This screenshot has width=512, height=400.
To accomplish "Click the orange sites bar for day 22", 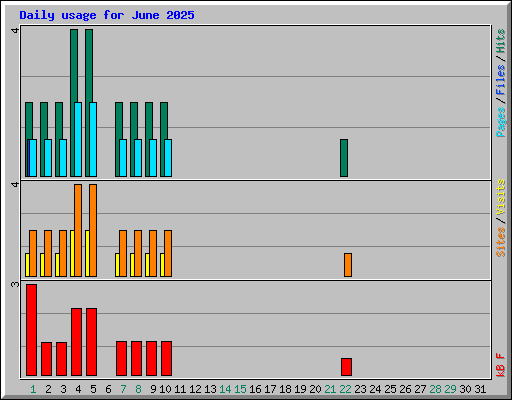I will click(348, 265).
